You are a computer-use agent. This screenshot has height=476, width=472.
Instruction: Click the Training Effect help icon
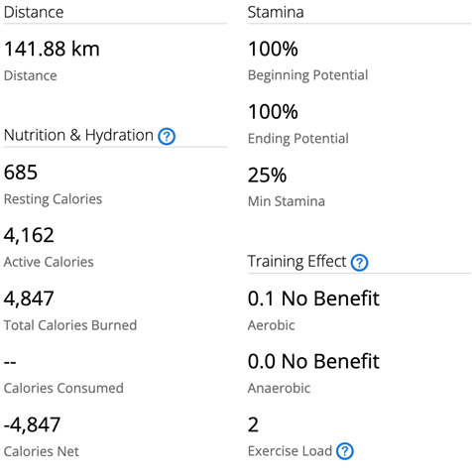pos(359,263)
